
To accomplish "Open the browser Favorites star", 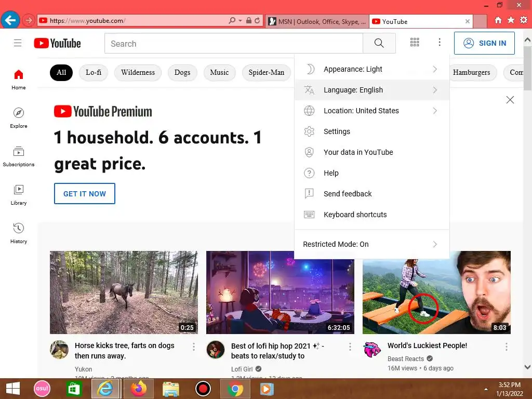I will [511, 20].
